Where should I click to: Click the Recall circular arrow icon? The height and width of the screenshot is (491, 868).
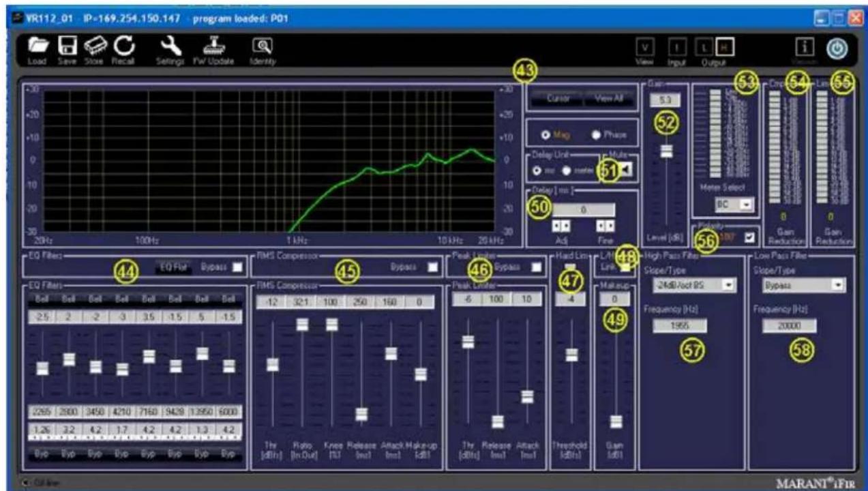point(124,45)
